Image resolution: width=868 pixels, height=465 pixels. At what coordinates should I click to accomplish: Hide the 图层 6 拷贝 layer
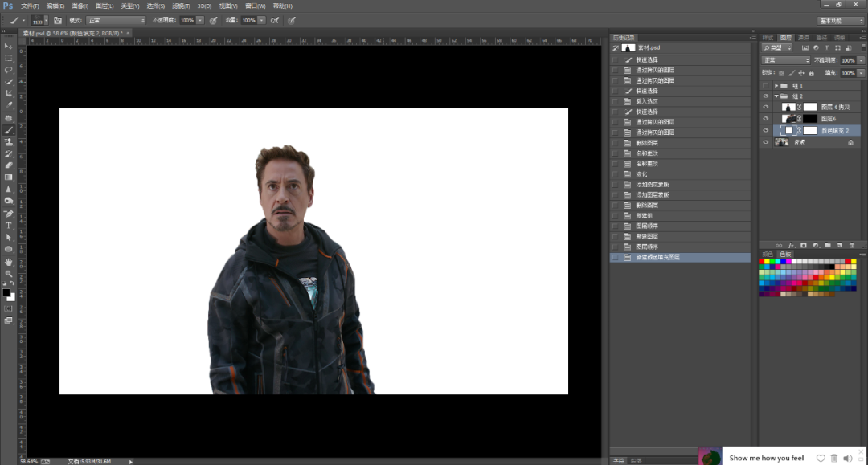pos(766,108)
